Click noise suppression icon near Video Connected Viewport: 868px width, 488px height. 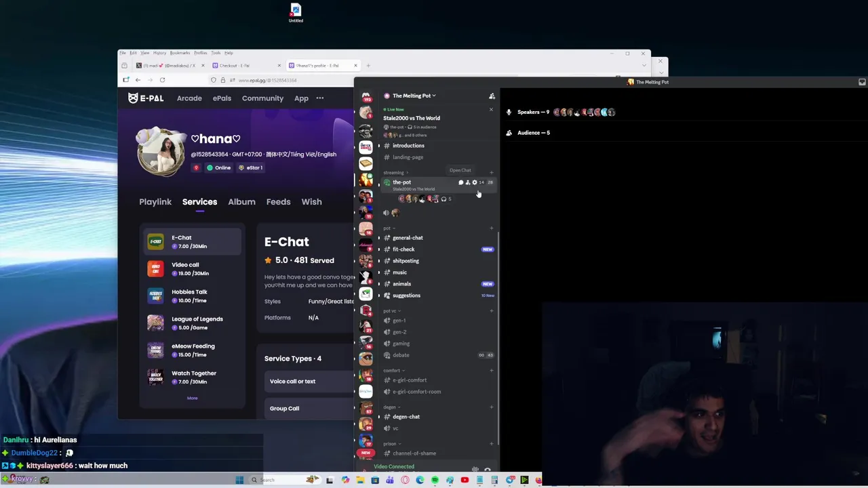(x=475, y=469)
